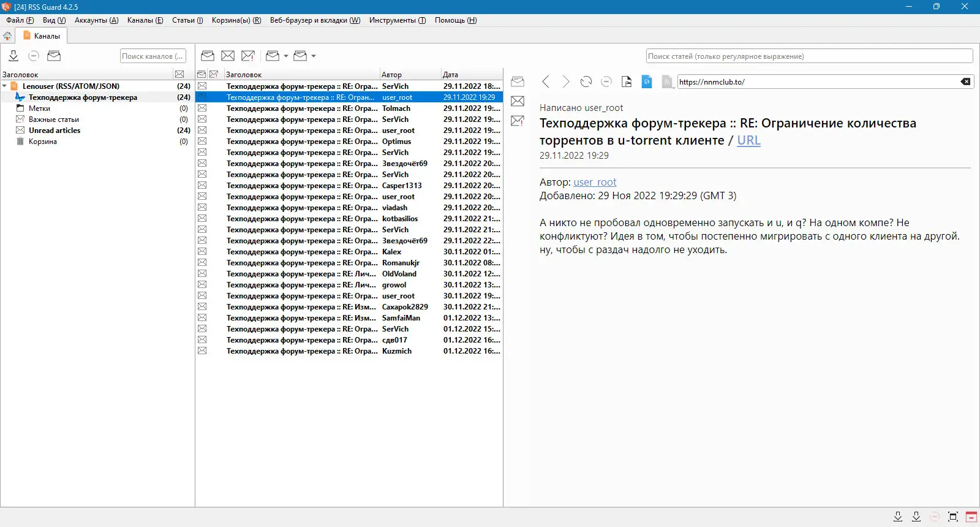Mark the previewed article as read
Image resolution: width=980 pixels, height=527 pixels.
pos(518,82)
